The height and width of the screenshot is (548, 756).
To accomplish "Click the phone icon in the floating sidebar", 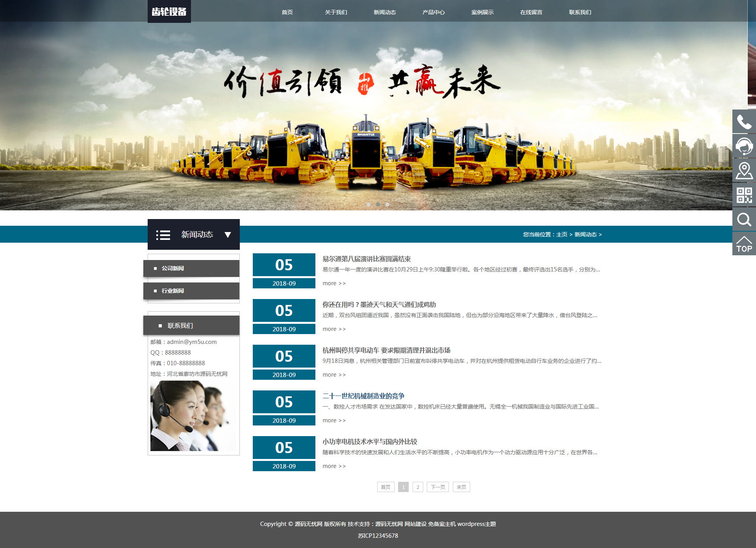I will [744, 122].
